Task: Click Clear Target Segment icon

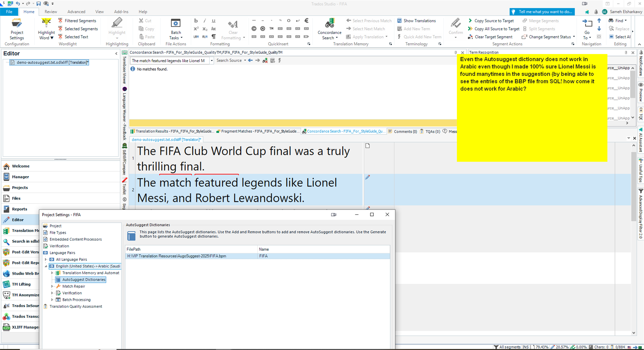Action: [x=470, y=37]
